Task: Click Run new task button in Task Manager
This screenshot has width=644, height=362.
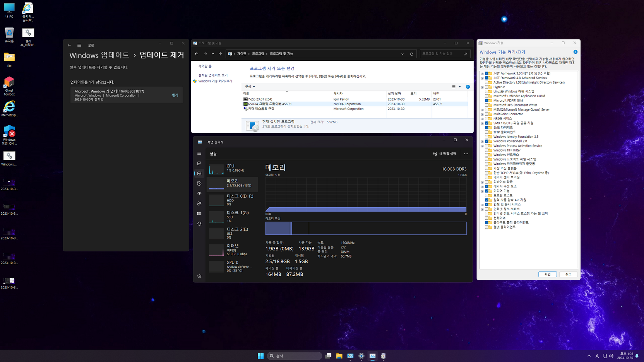Action: pyautogui.click(x=444, y=154)
